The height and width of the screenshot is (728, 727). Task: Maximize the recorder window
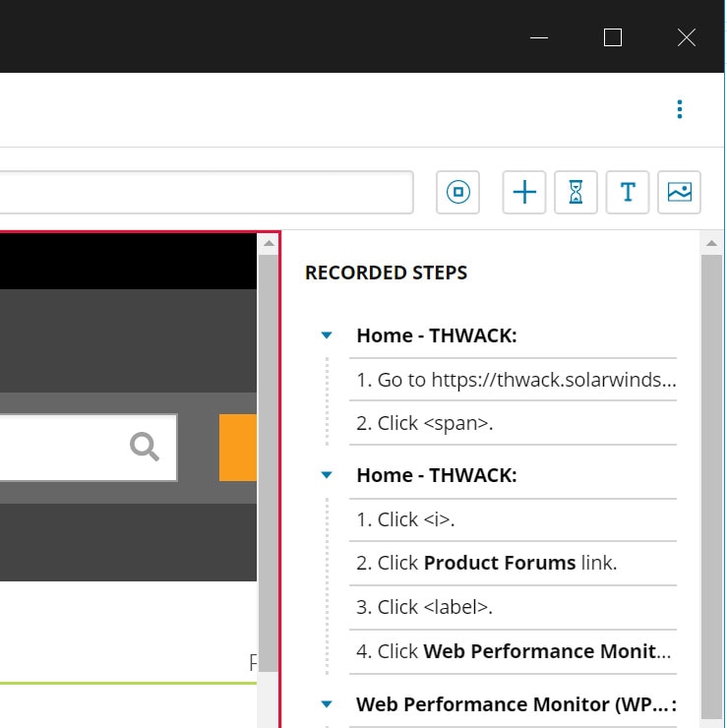click(x=612, y=37)
